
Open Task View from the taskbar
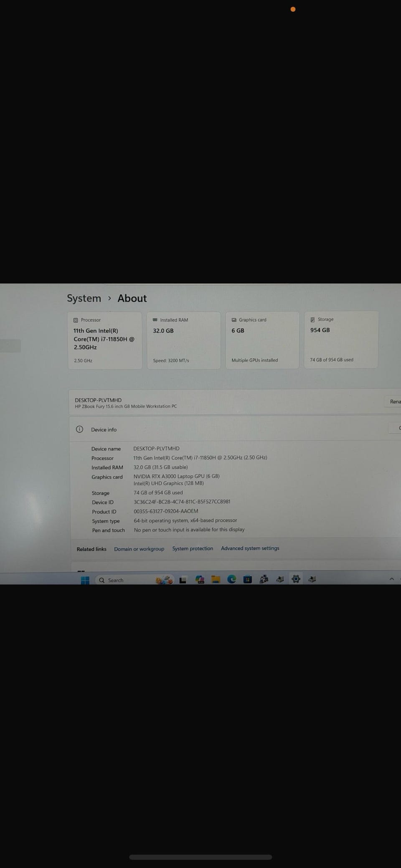[183, 580]
